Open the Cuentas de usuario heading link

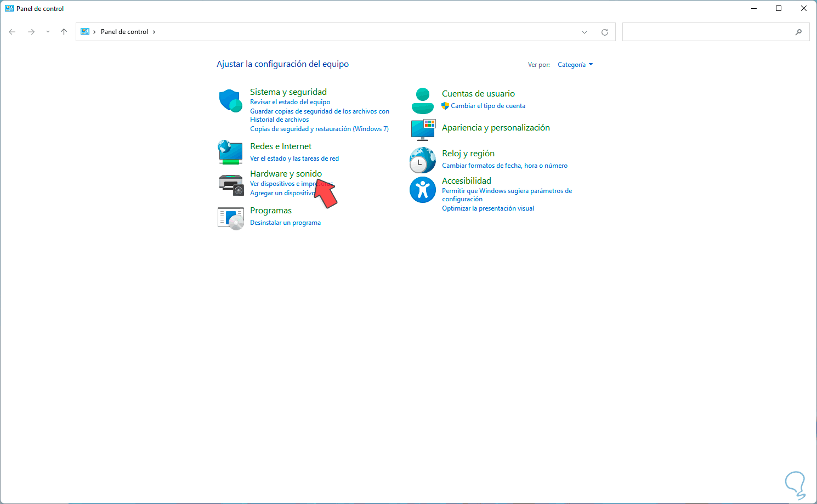[x=478, y=94]
